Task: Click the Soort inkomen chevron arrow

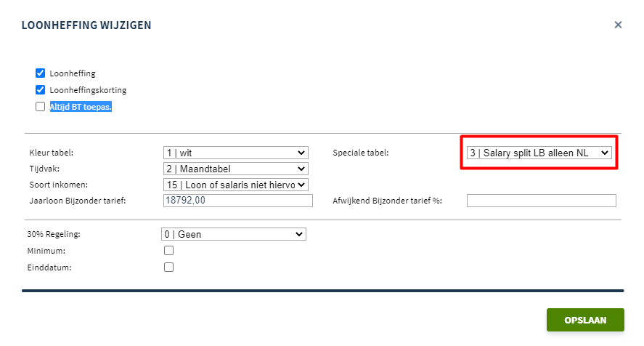Action: 301,185
